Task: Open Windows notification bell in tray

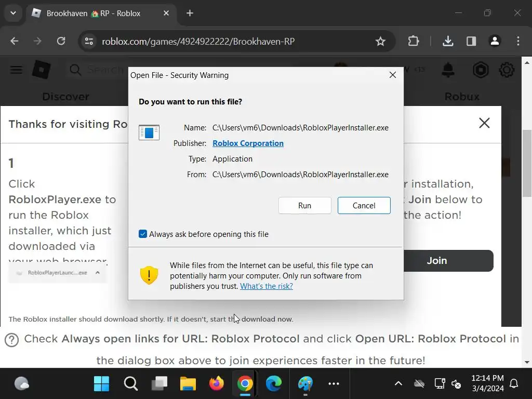Action: click(514, 384)
